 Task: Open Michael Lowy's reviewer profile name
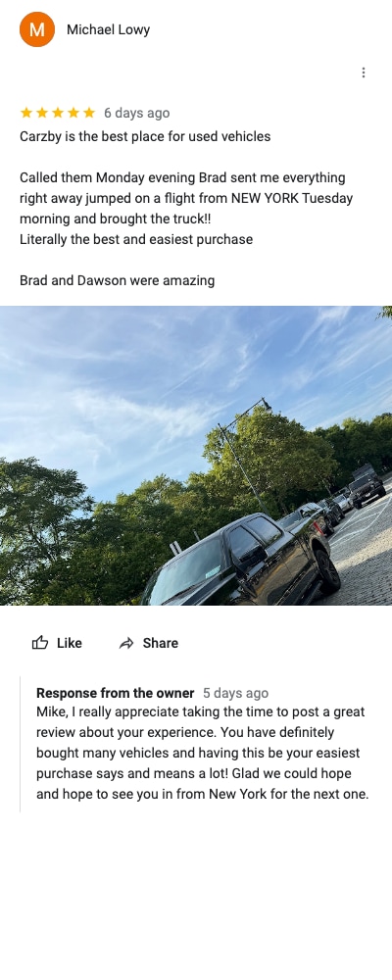click(108, 29)
